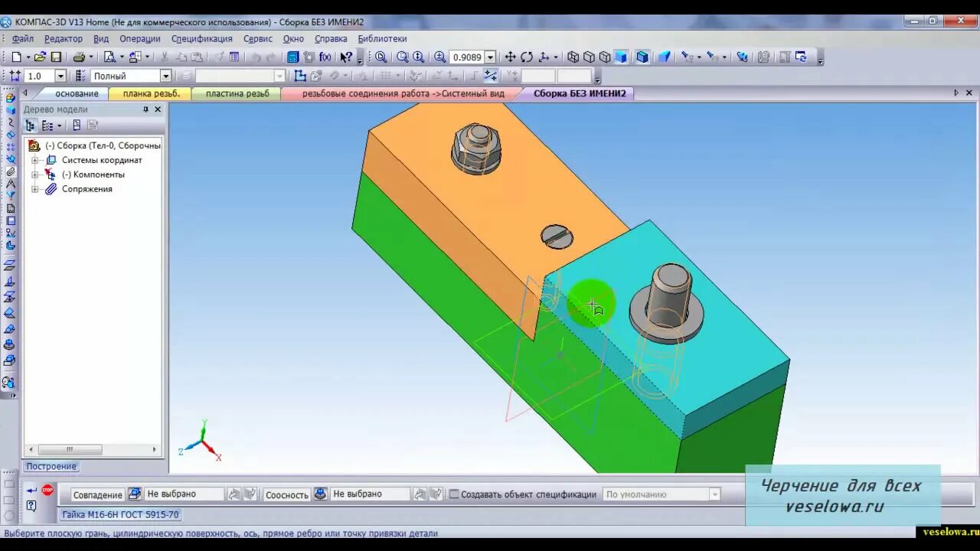Image resolution: width=980 pixels, height=551 pixels.
Task: Open the Файл menu
Action: point(23,38)
